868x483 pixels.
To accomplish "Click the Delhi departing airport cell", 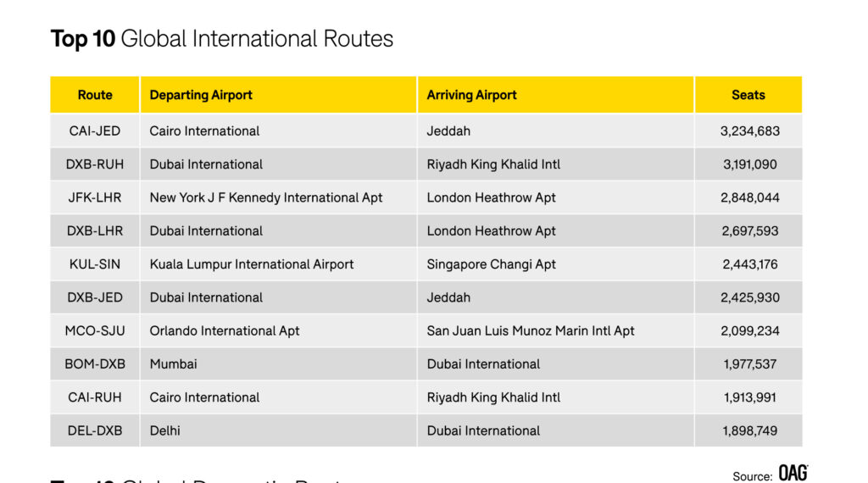I will click(x=165, y=430).
